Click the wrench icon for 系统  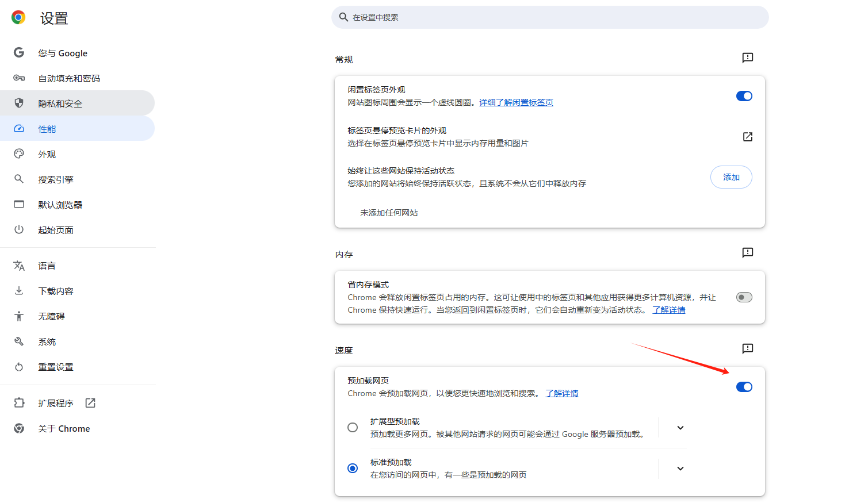point(19,341)
